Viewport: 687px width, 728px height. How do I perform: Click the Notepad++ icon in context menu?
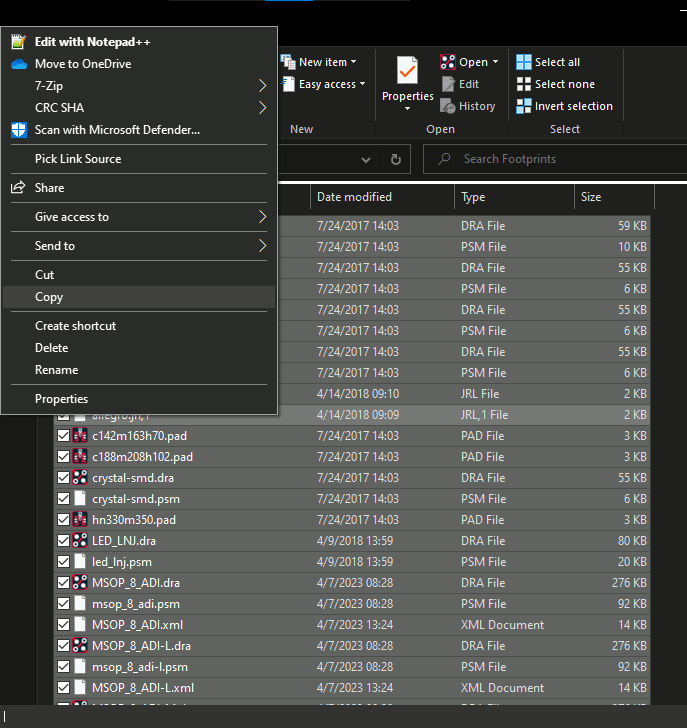click(19, 42)
